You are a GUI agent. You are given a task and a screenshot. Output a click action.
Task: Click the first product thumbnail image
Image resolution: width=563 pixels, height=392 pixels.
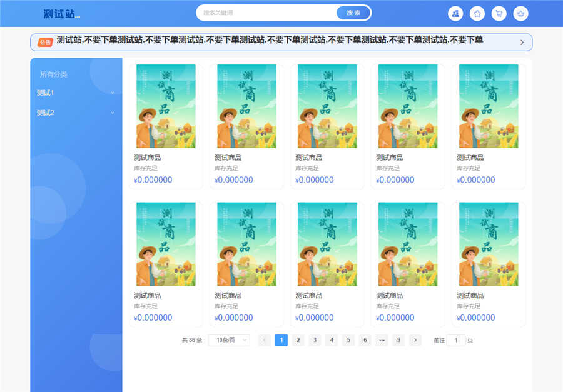(x=166, y=108)
